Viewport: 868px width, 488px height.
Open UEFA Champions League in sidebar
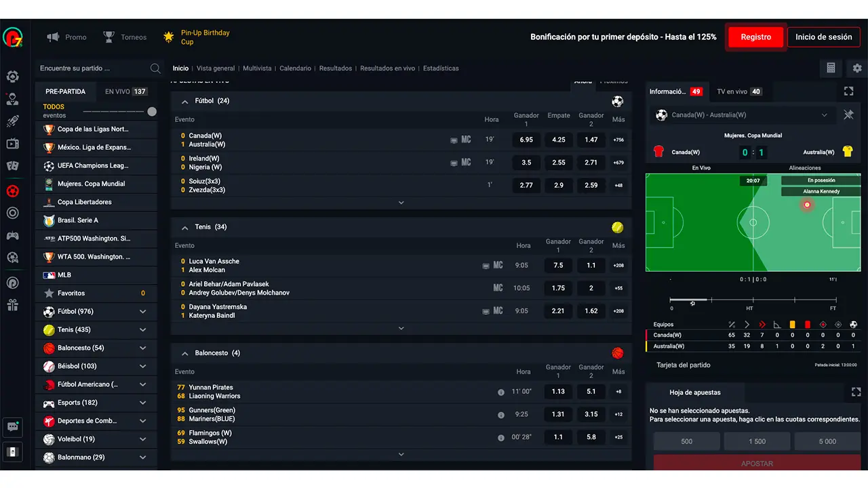click(x=96, y=165)
